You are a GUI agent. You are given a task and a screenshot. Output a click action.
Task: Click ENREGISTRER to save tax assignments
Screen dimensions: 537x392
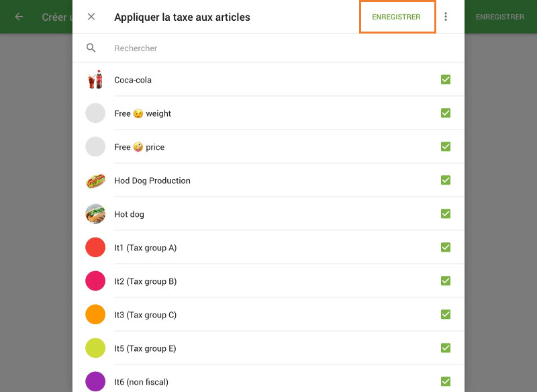point(397,17)
